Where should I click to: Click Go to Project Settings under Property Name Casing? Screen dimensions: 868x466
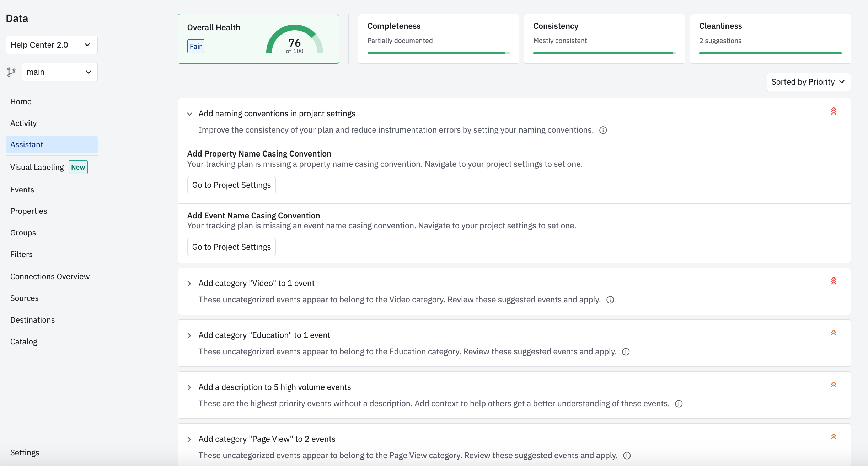[231, 185]
